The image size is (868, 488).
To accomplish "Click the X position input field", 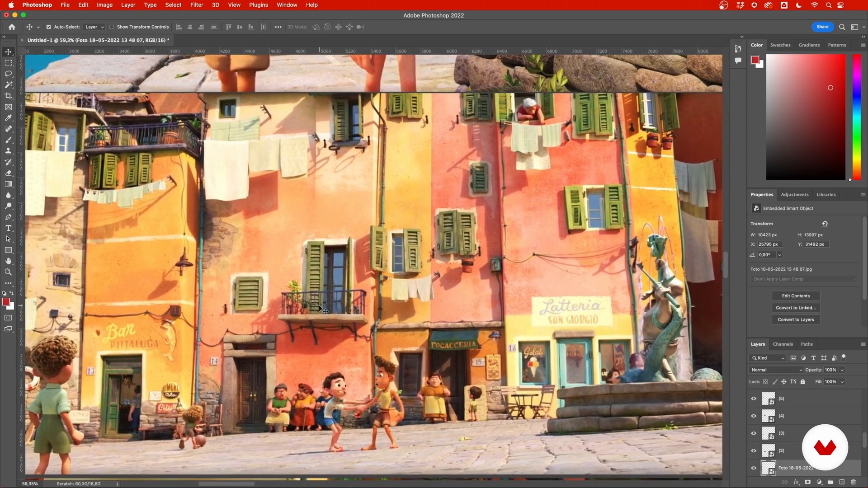I will tap(769, 244).
